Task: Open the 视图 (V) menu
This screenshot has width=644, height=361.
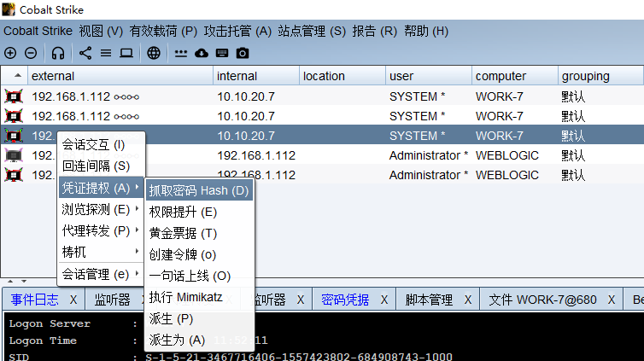Action: click(101, 32)
